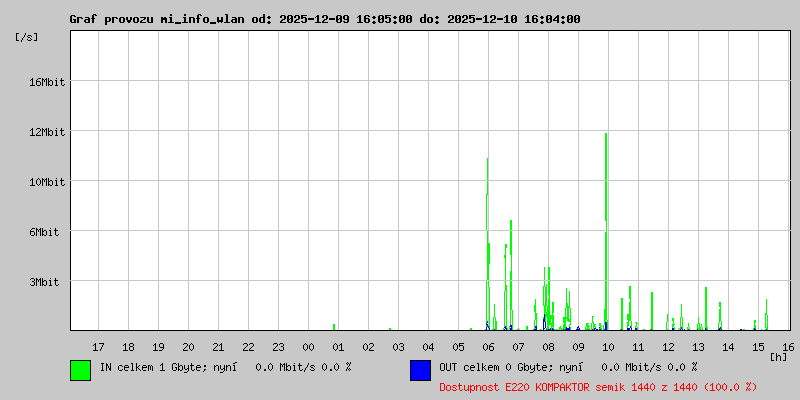Image resolution: width=800 pixels, height=400 pixels.
Task: Click the '12Mbit' y-axis label
Action: [x=47, y=132]
